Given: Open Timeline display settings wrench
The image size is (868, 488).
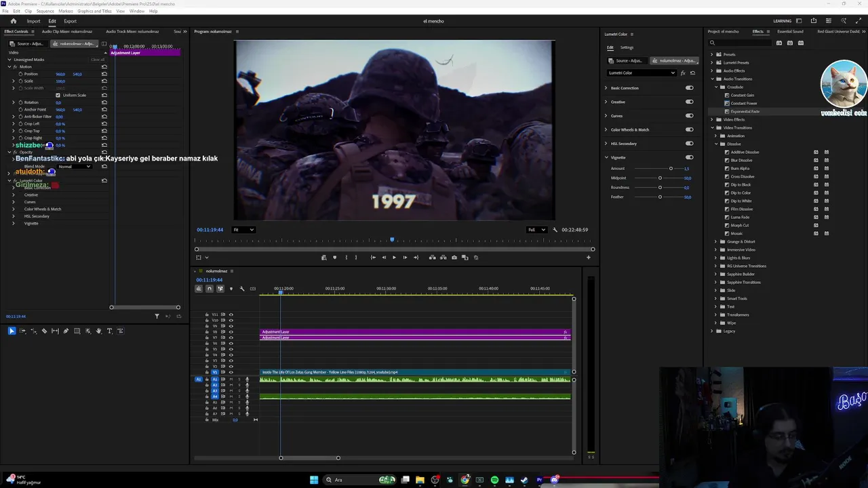Looking at the screenshot, I should [x=242, y=289].
